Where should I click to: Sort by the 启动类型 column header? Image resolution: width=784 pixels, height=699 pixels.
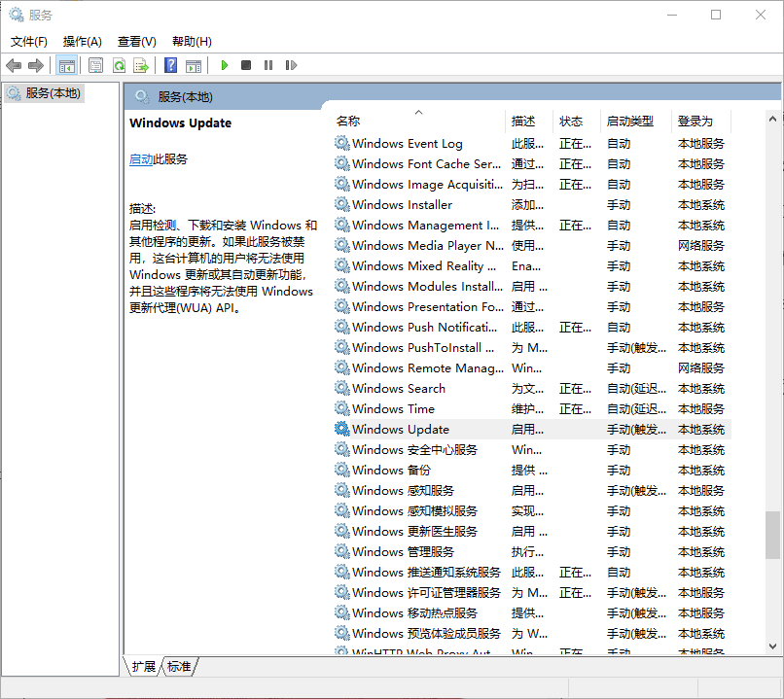click(x=635, y=121)
